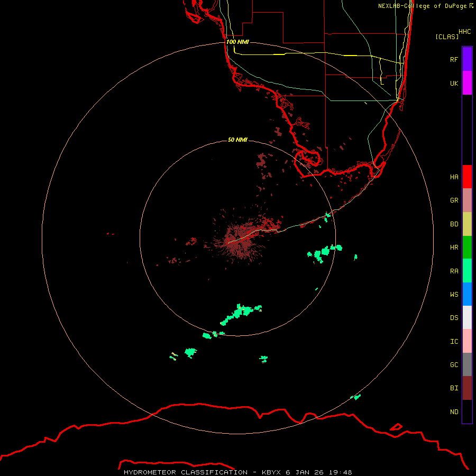The width and height of the screenshot is (476, 476).
Task: Click the DS white legend swatch
Action: 467,317
